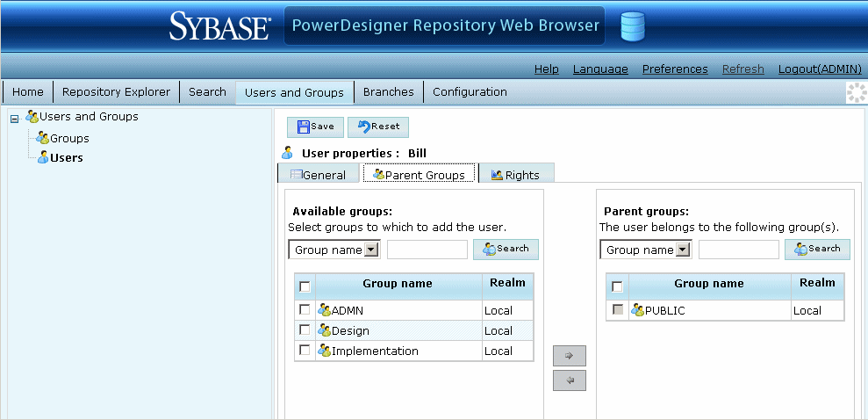Screen dimensions: 868x420
Task: Select Groups in the left tree
Action: pos(68,138)
